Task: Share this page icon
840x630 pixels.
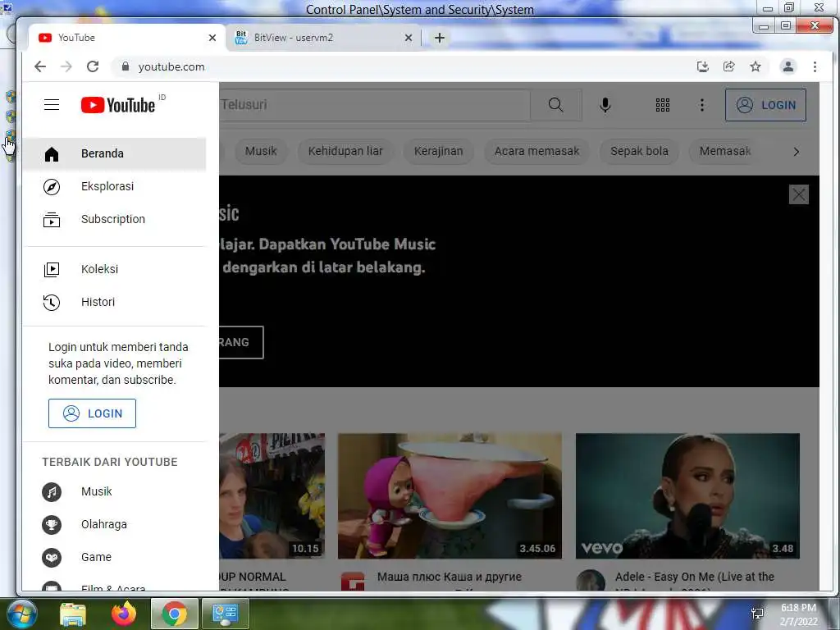Action: pos(729,66)
